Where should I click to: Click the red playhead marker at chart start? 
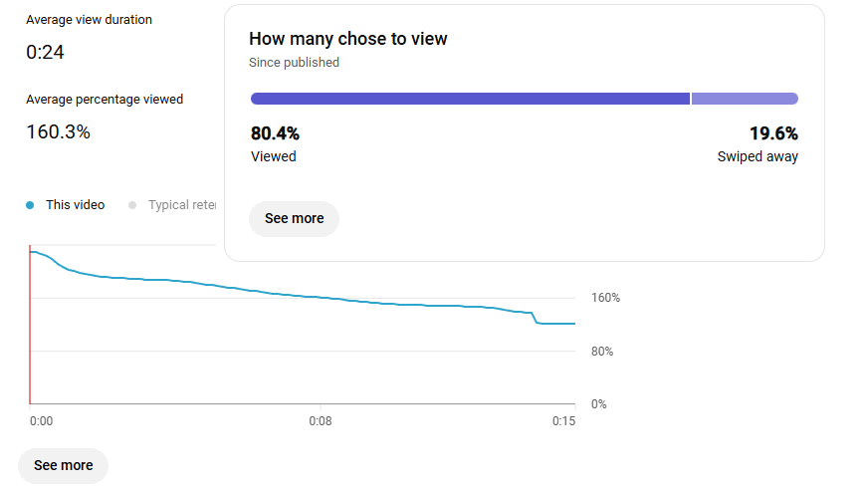[30, 325]
